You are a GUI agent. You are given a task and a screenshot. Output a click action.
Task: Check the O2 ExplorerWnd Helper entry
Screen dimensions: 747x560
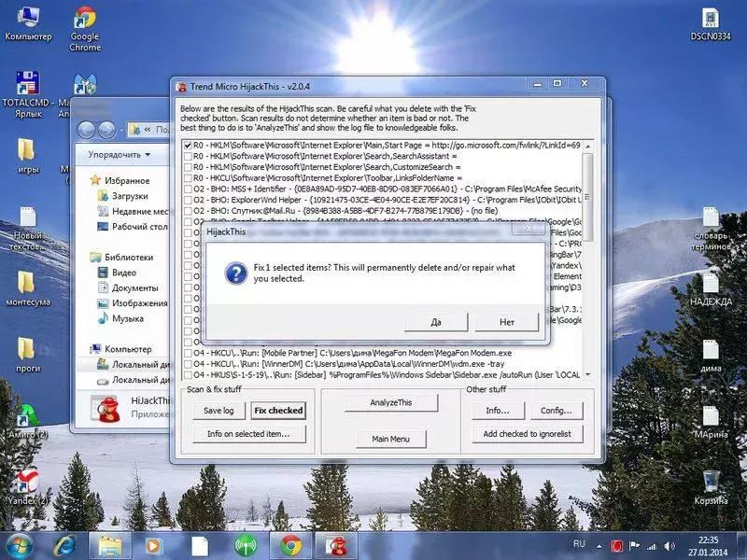click(188, 201)
